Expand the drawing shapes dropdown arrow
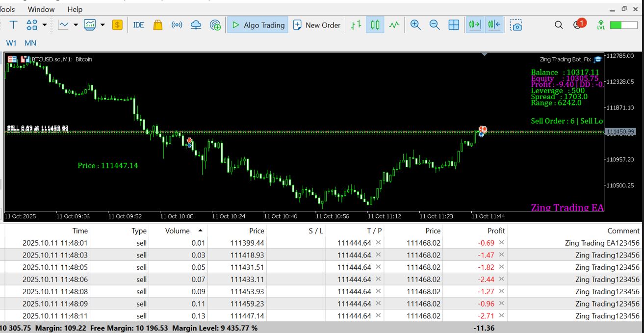This screenshot has height=333, width=644. click(x=45, y=25)
